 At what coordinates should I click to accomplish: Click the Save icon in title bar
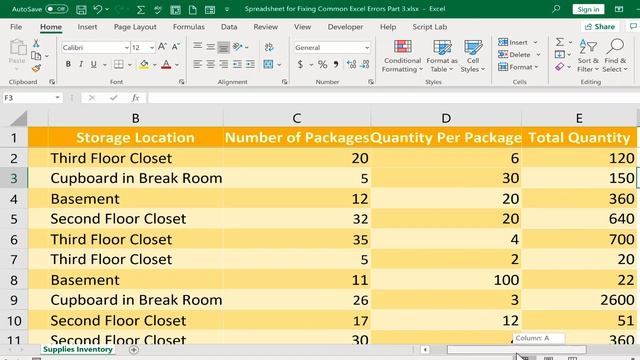click(x=81, y=9)
